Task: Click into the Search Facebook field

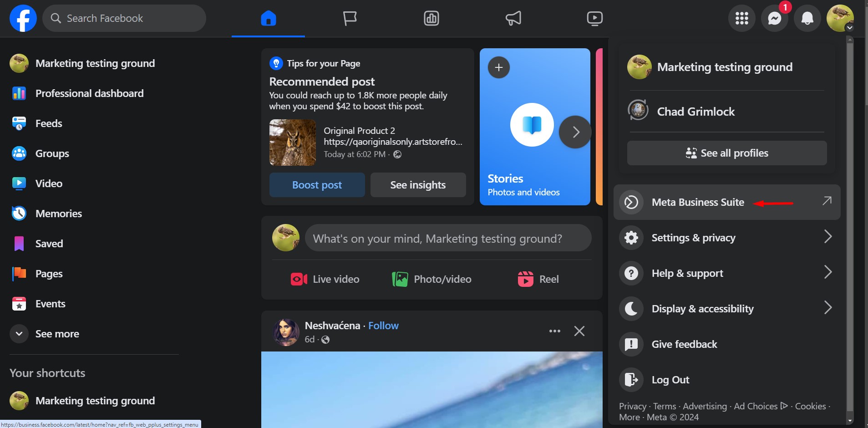Action: tap(124, 18)
